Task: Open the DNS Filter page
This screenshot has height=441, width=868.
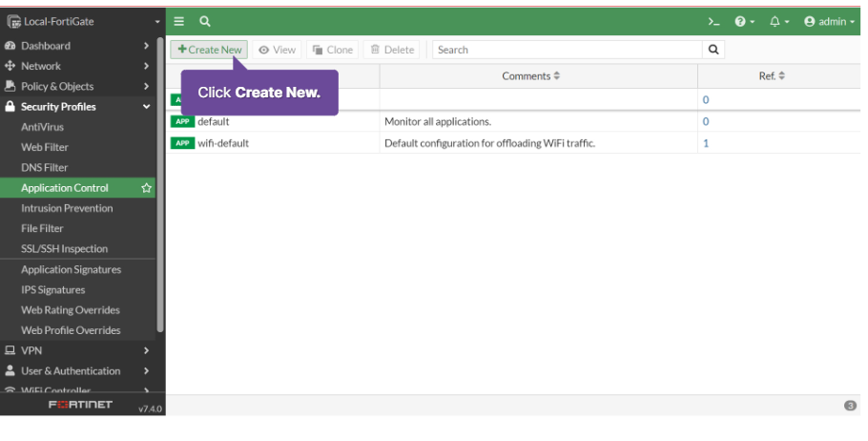Action: [x=44, y=167]
